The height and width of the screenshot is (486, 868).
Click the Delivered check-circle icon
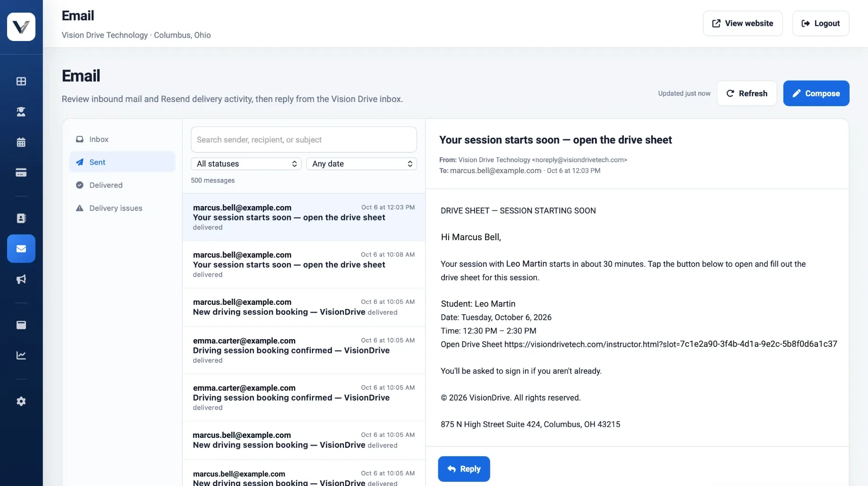point(80,185)
